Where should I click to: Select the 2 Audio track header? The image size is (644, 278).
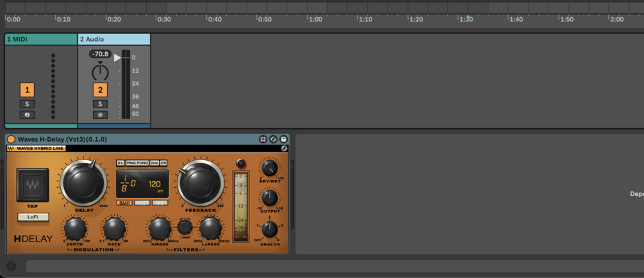pyautogui.click(x=114, y=39)
